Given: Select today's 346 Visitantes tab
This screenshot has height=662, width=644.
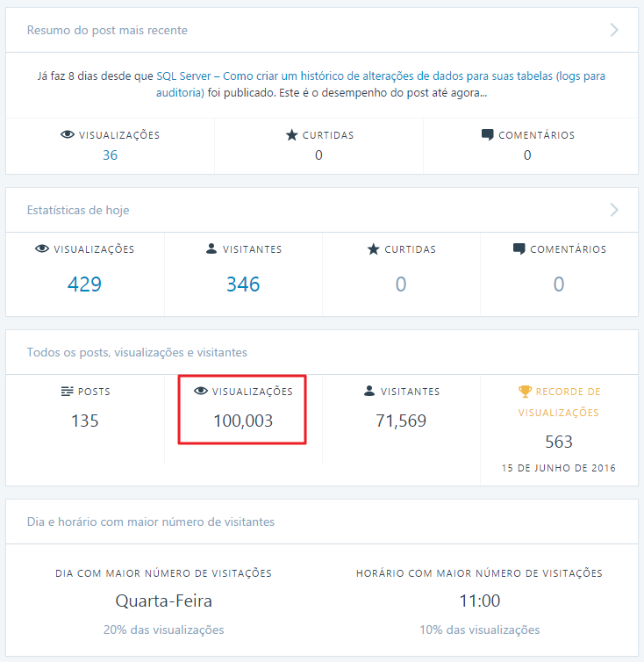Looking at the screenshot, I should 243,275.
